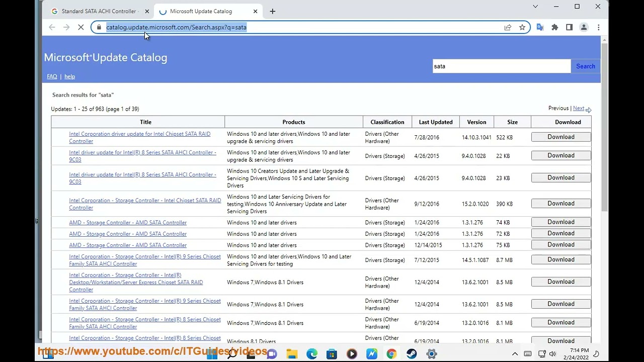Show the Chrome side panel

pyautogui.click(x=569, y=27)
